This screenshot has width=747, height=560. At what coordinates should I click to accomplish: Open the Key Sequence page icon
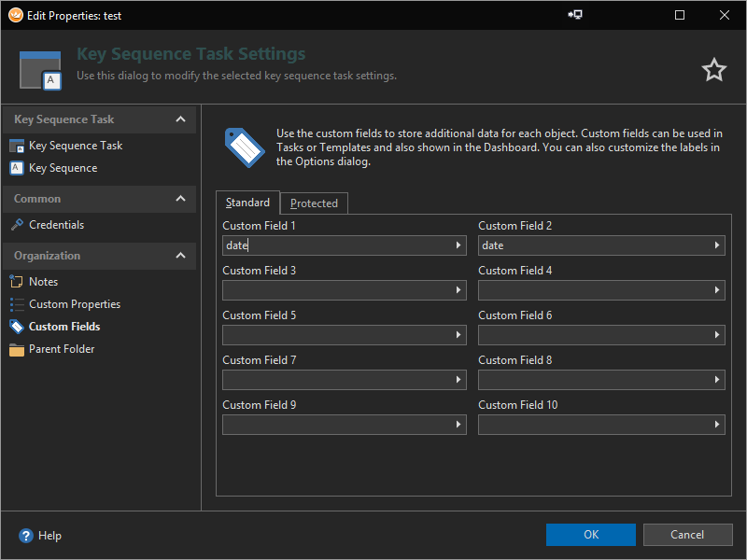click(17, 168)
